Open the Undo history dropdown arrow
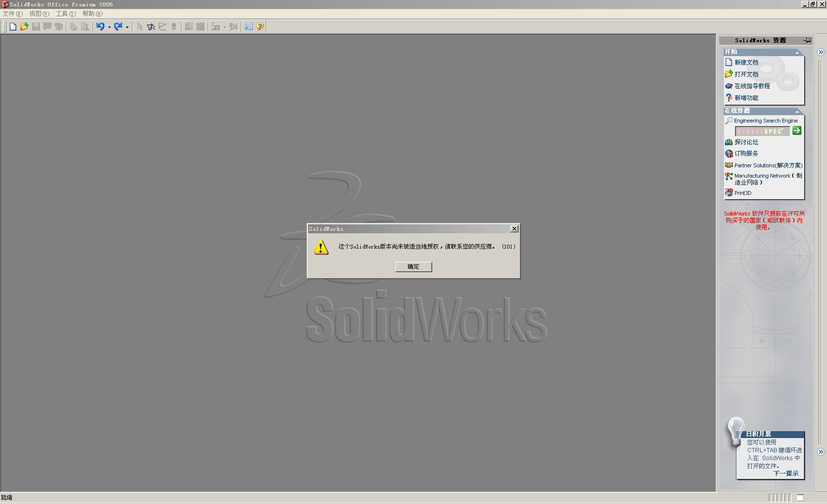The width and height of the screenshot is (827, 504). pyautogui.click(x=109, y=27)
